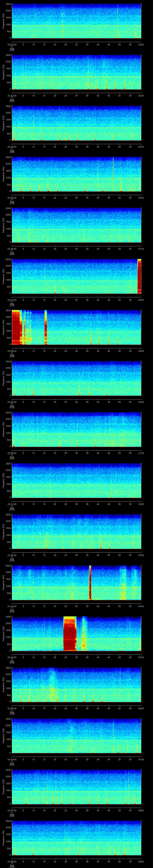
Task: Select the spectrogram panel starting at 22:29:00
Action: [76, 378]
